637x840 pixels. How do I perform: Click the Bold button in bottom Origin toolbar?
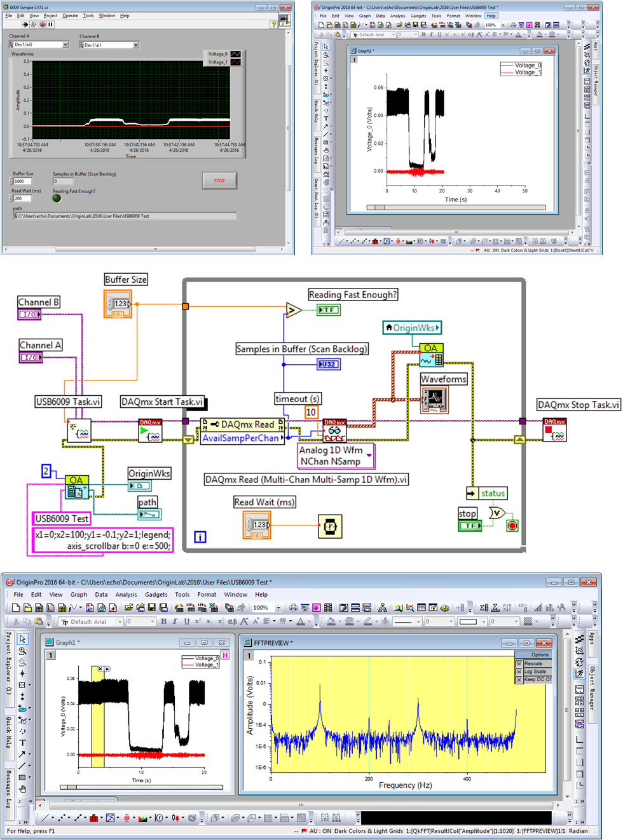[163, 621]
